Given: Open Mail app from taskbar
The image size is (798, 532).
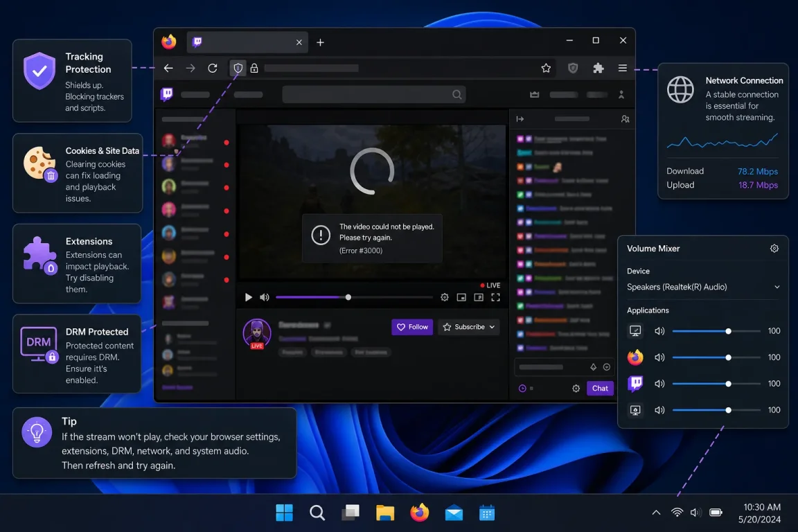Looking at the screenshot, I should [x=454, y=513].
